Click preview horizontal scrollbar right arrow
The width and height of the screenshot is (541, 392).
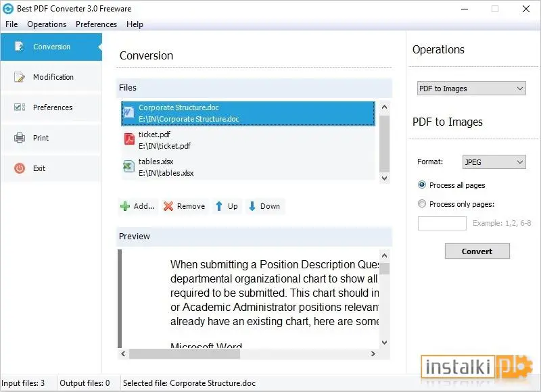point(373,353)
